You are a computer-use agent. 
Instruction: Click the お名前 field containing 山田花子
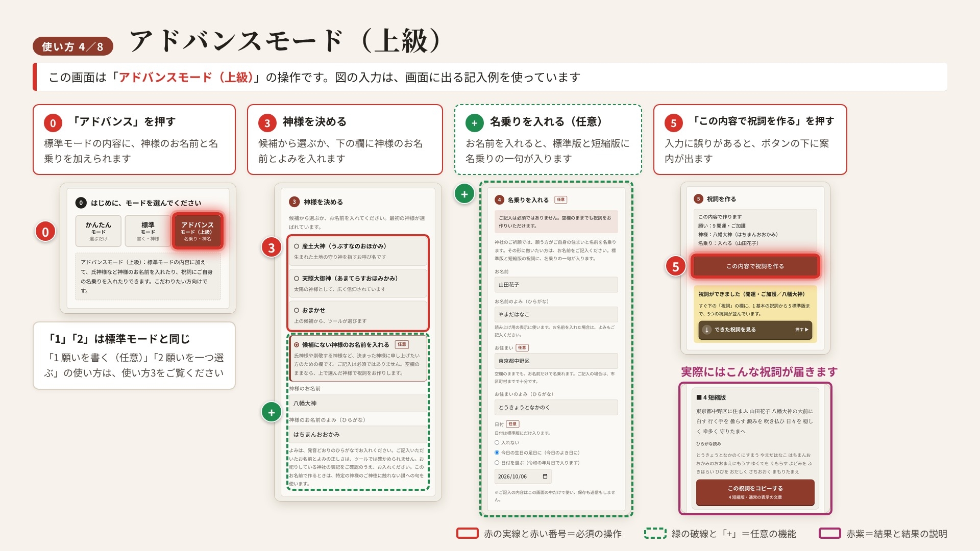tap(556, 285)
